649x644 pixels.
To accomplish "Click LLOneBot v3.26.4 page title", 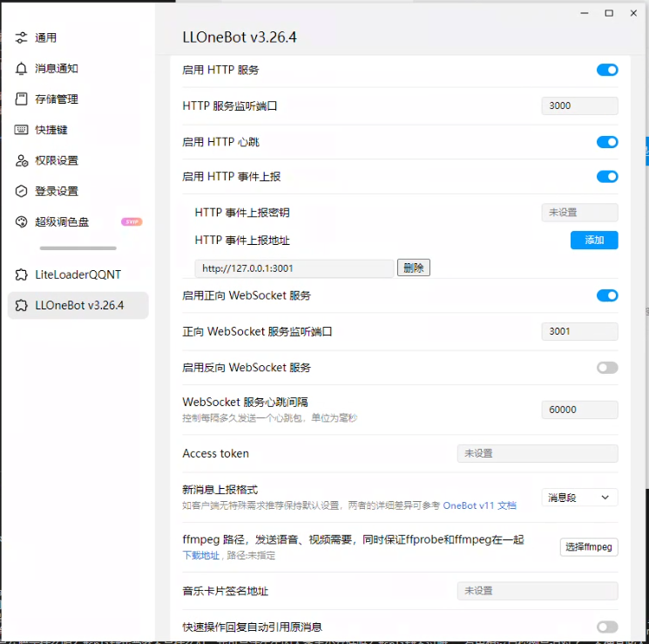I will [240, 37].
